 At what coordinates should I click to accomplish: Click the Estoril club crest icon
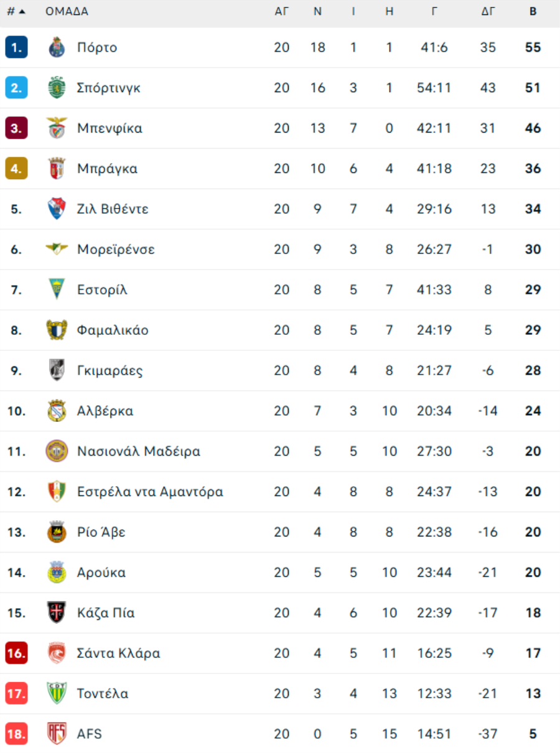coord(57,289)
